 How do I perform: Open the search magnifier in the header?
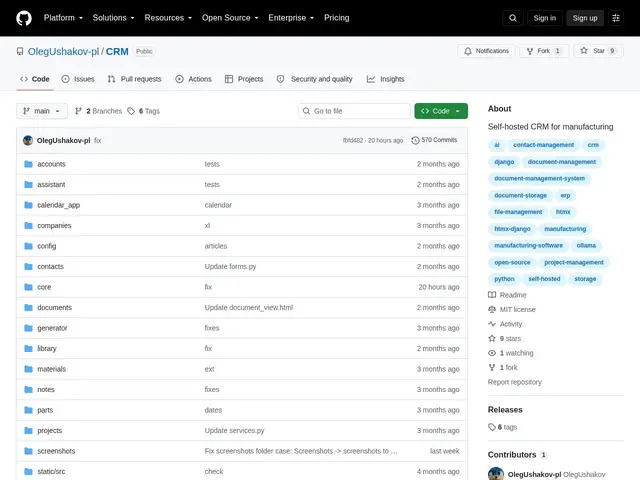513,18
